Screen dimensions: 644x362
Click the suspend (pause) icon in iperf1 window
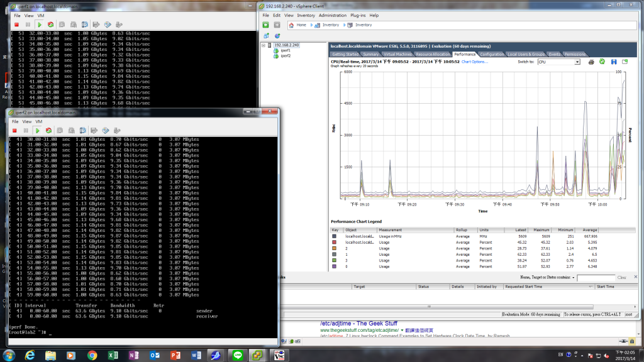pos(28,25)
